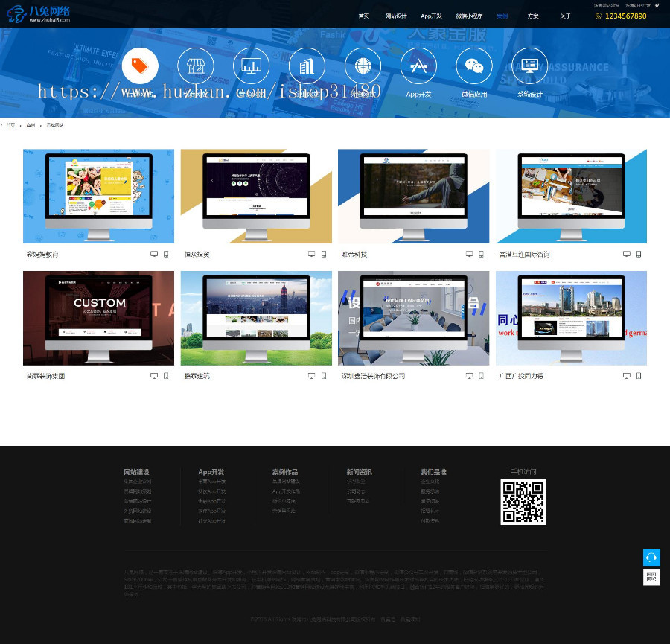
Task: Open the 方案 navigation menu item
Action: pos(533,16)
